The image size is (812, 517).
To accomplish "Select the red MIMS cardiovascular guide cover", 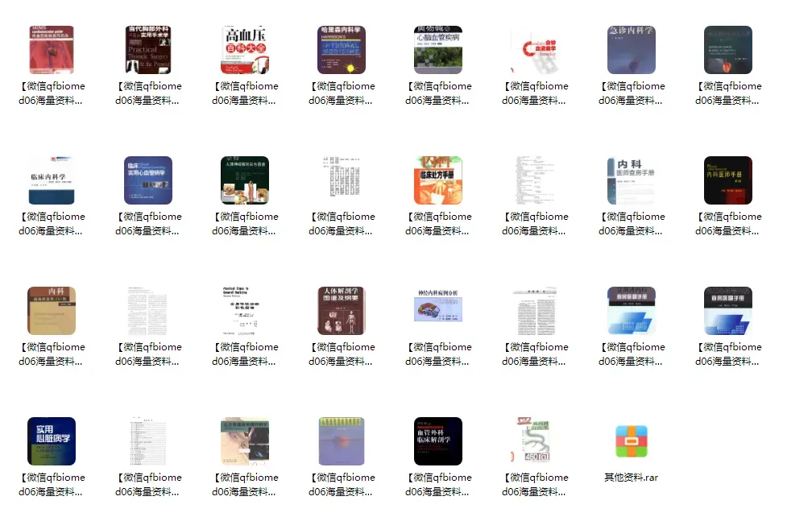I will (52, 50).
